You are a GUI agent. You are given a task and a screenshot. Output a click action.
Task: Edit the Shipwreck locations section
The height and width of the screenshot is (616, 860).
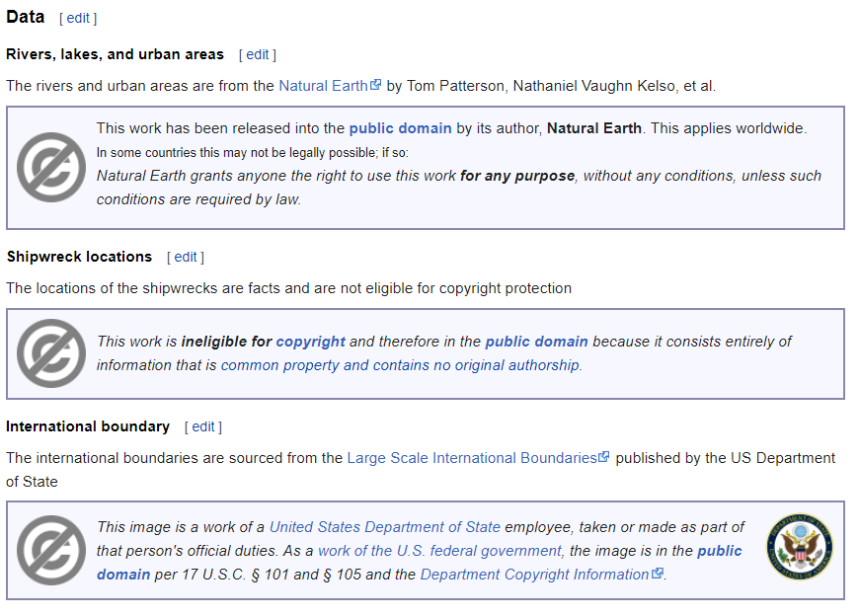pyautogui.click(x=186, y=258)
